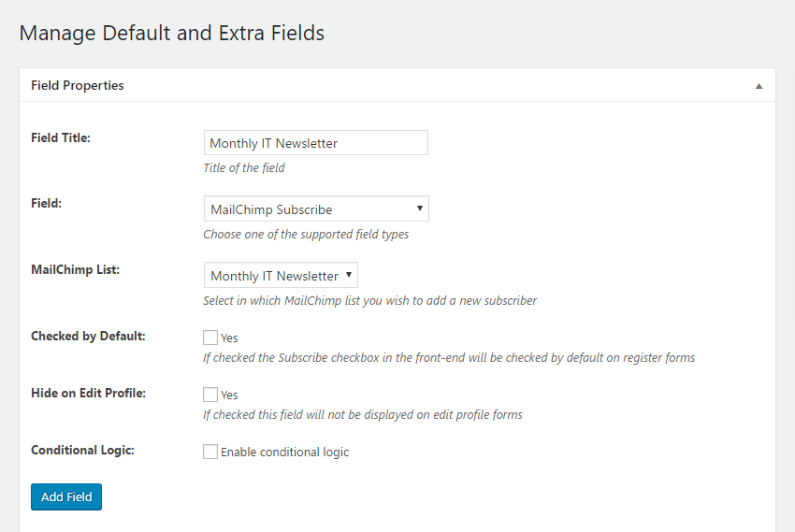Collapse the Field Properties panel arrow
795x532 pixels.
click(759, 86)
